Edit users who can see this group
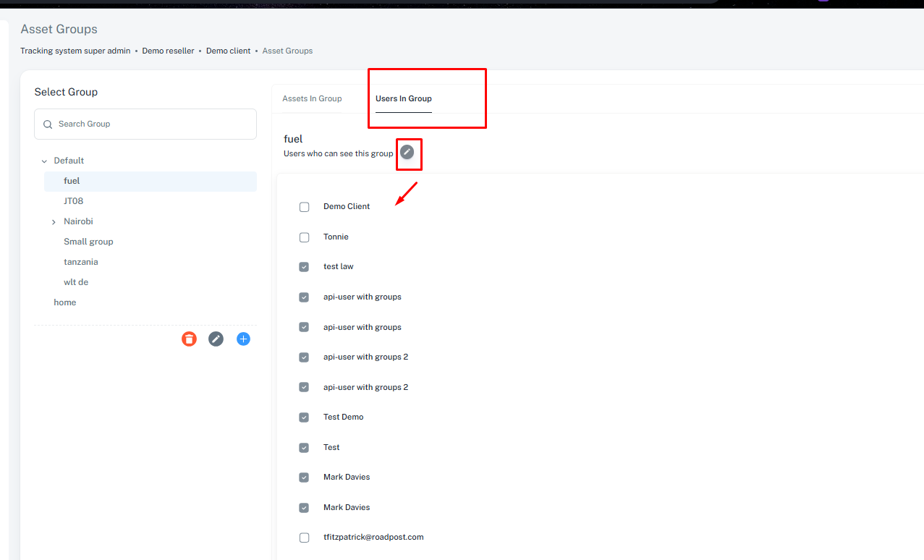The height and width of the screenshot is (560, 924). click(407, 152)
